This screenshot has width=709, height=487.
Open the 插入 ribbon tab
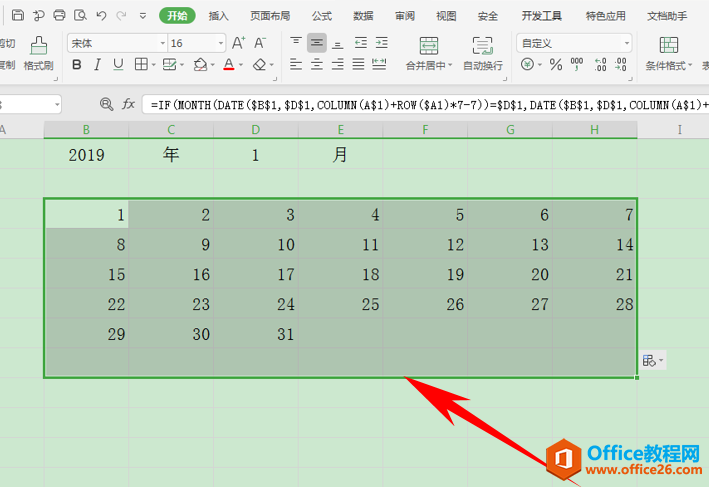(218, 16)
